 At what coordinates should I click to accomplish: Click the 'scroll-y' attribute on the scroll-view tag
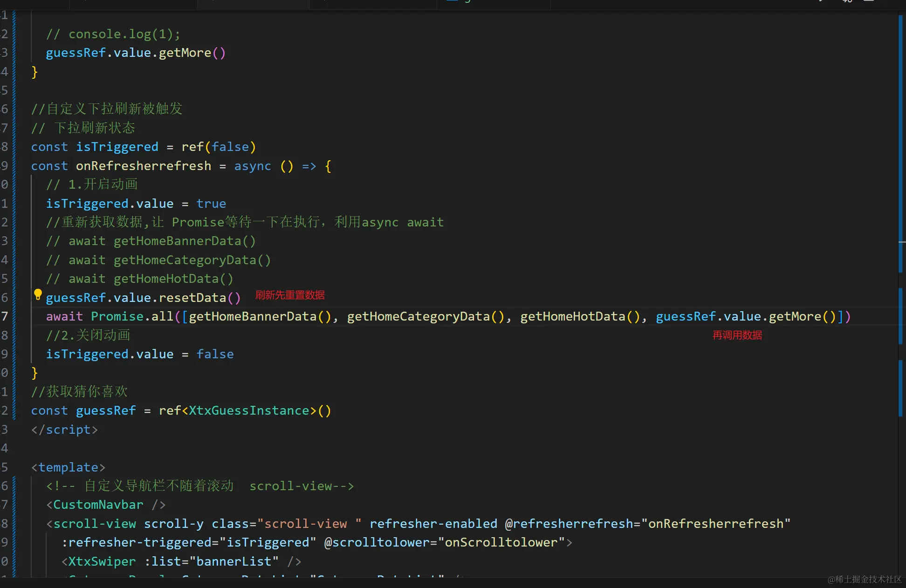[x=173, y=524]
